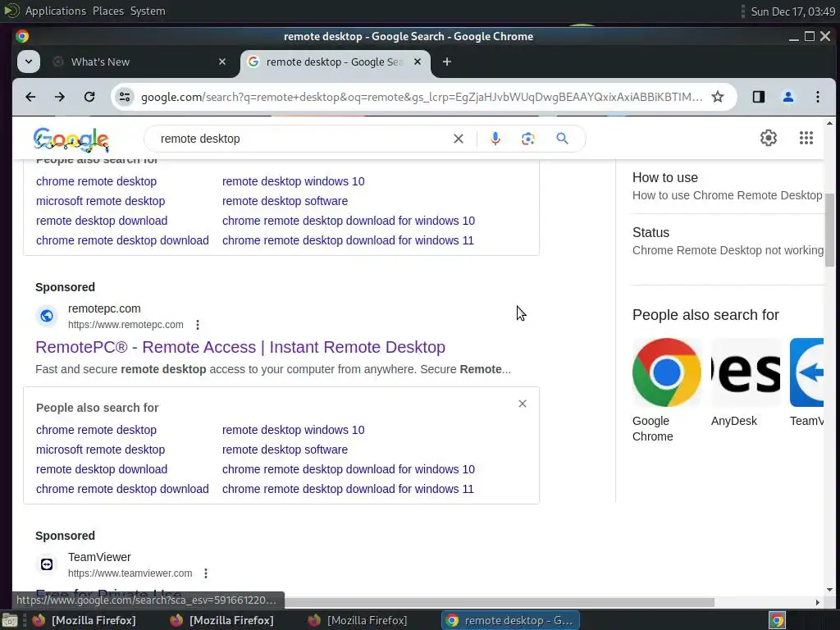Viewport: 840px width, 630px height.
Task: Click the remotepc.com globe favicon
Action: [x=47, y=316]
